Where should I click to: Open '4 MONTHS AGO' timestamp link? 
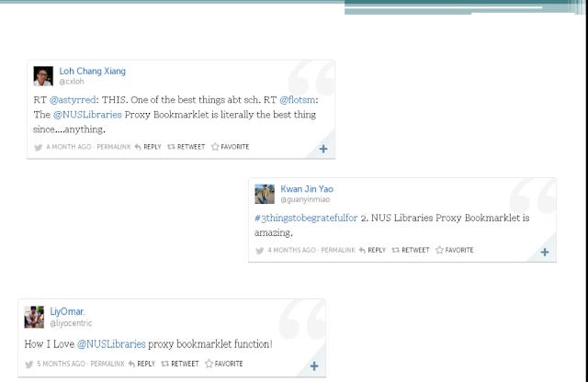point(291,250)
